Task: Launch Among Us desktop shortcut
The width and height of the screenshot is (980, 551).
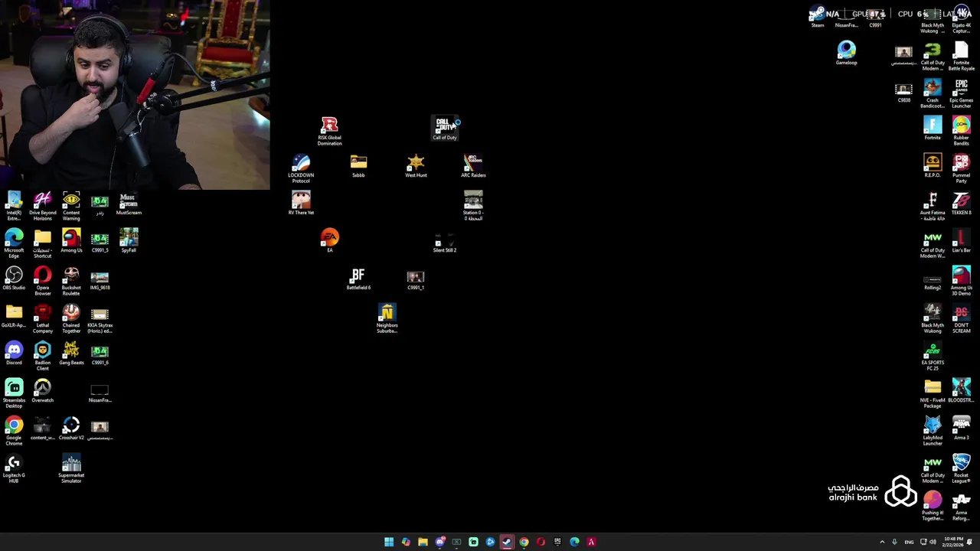Action: (x=71, y=241)
